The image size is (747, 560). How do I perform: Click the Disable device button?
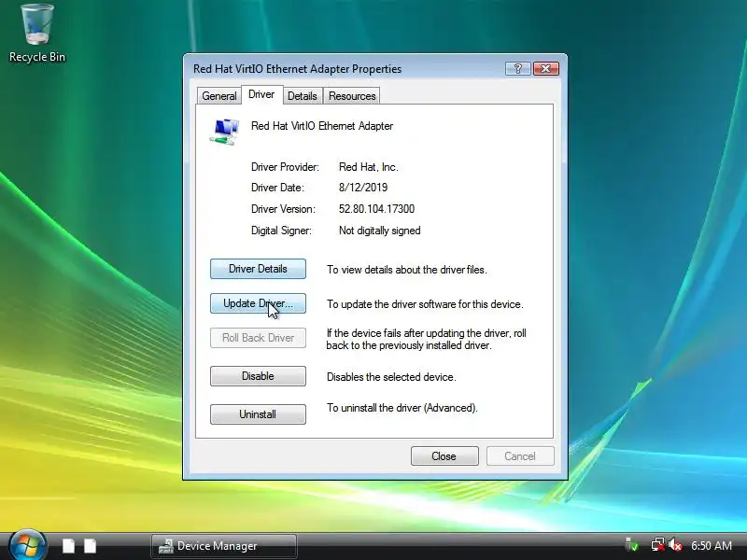pos(258,376)
